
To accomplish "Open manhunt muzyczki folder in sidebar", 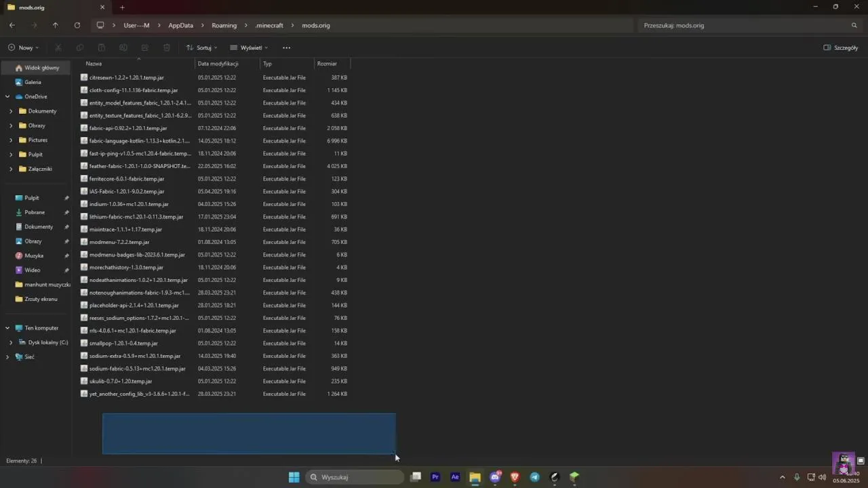I will pos(42,285).
